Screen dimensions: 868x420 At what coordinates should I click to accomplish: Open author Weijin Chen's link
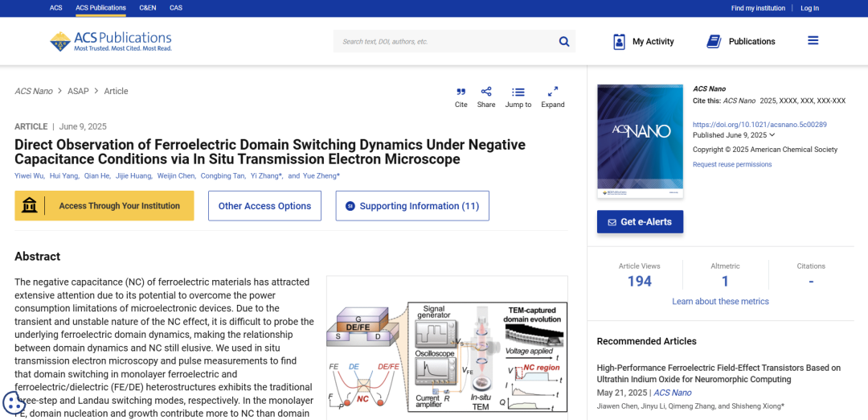tap(175, 176)
